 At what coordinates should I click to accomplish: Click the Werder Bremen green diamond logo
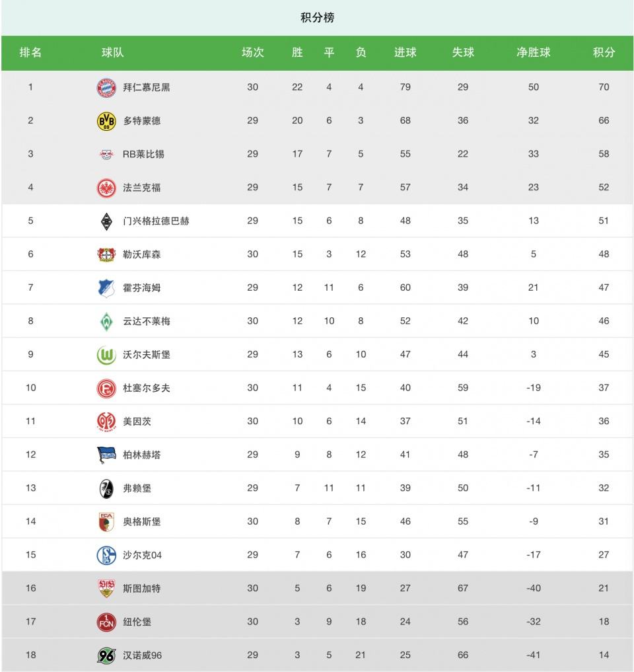pos(106,321)
